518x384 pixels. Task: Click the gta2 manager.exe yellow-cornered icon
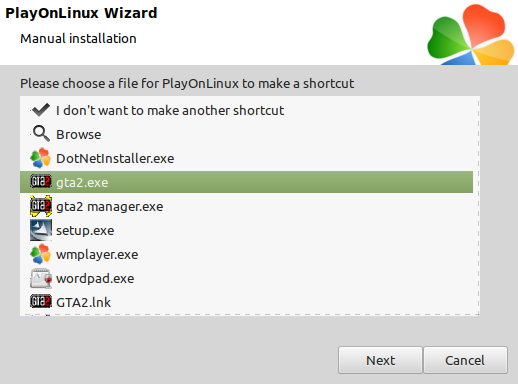pos(41,206)
